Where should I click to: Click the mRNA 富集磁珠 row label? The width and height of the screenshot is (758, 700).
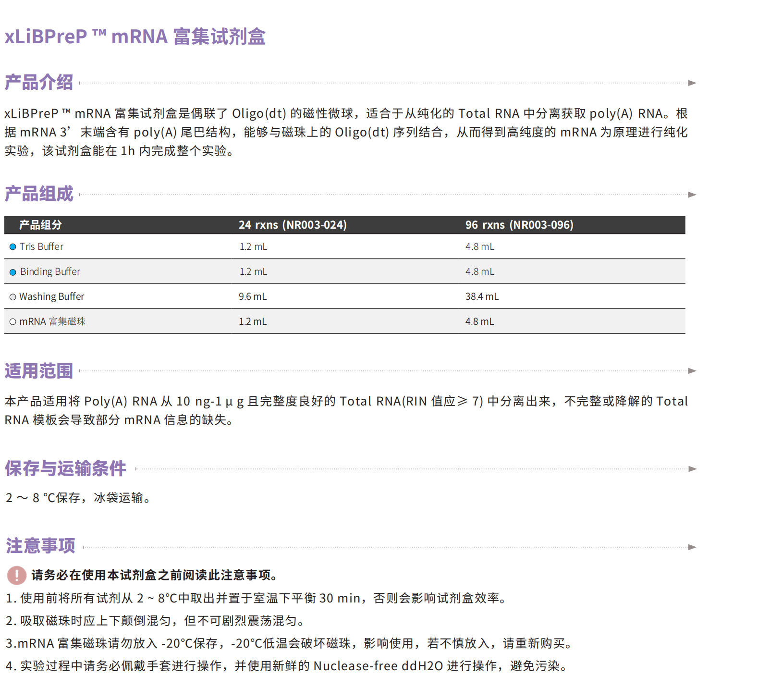(x=52, y=321)
